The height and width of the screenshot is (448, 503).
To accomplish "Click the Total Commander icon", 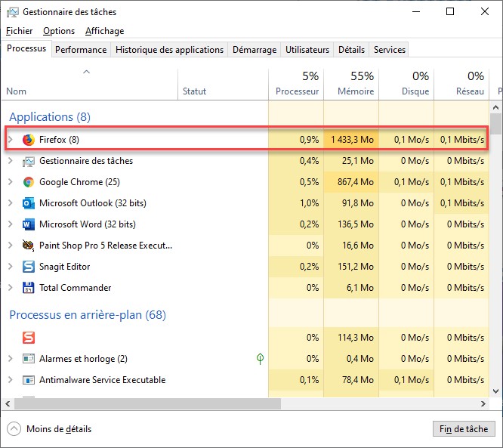I will (x=29, y=288).
